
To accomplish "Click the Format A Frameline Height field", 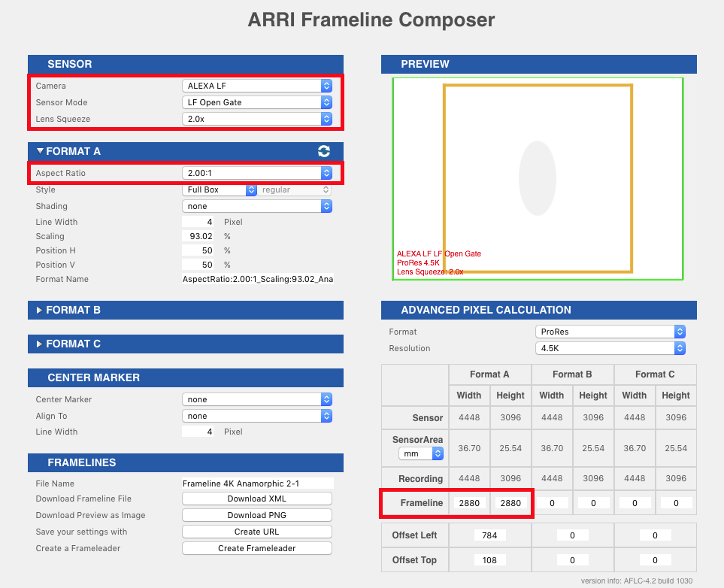I will pos(510,503).
